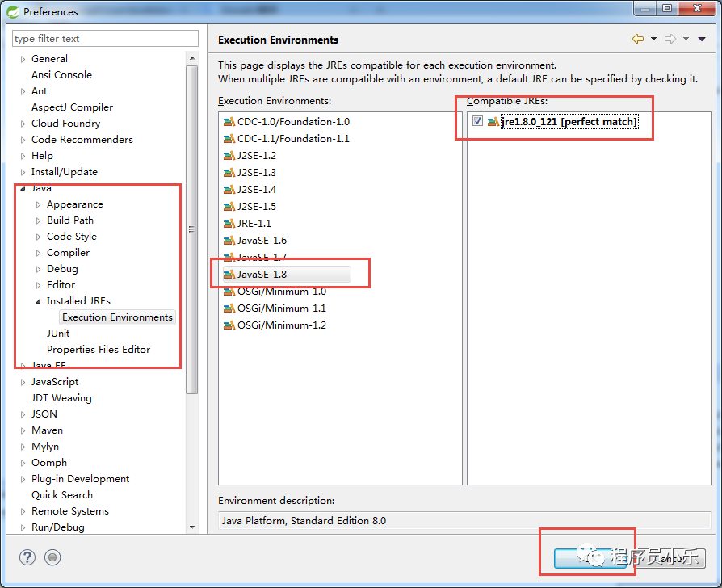Screen dimensions: 722x588
Task: Collapse the Installed JREs node
Action: (x=38, y=301)
